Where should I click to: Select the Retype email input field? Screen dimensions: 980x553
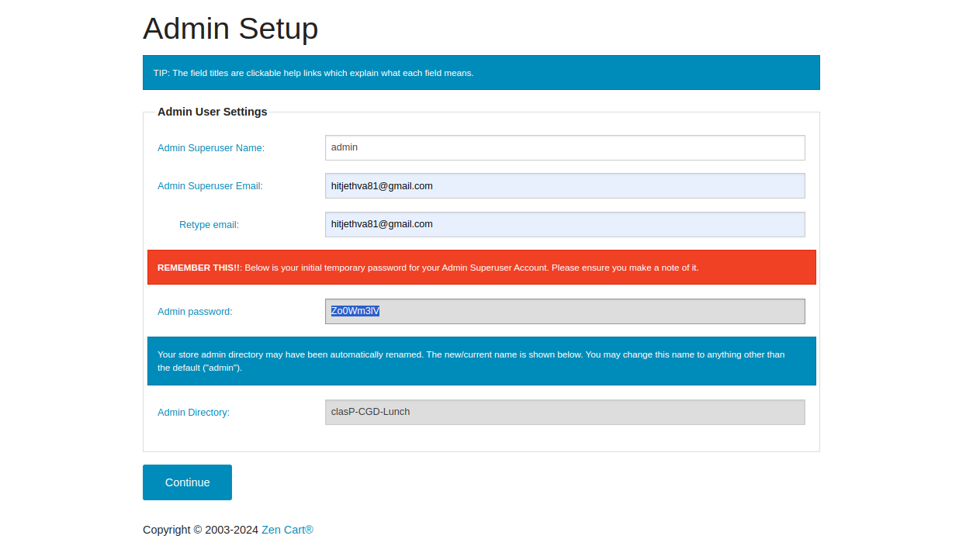(564, 225)
